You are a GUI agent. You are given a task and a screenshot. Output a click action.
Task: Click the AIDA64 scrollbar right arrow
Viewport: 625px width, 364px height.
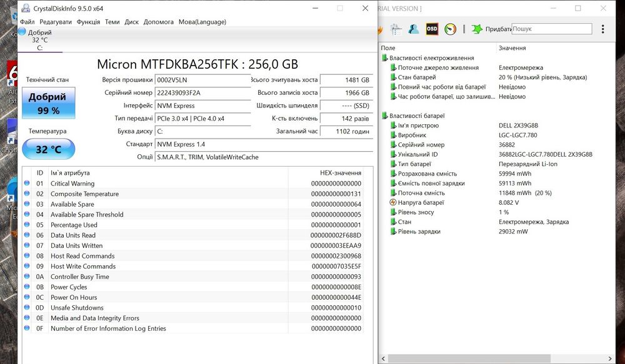tap(610, 358)
